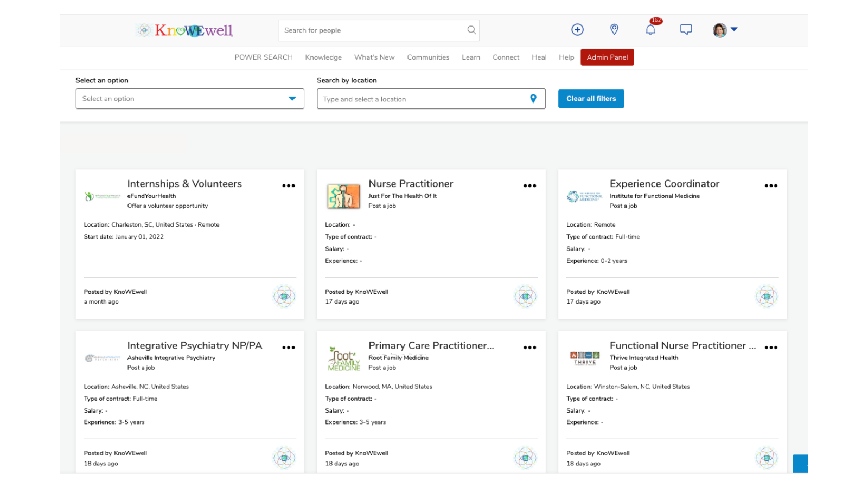Open the create plus icon

tap(577, 30)
